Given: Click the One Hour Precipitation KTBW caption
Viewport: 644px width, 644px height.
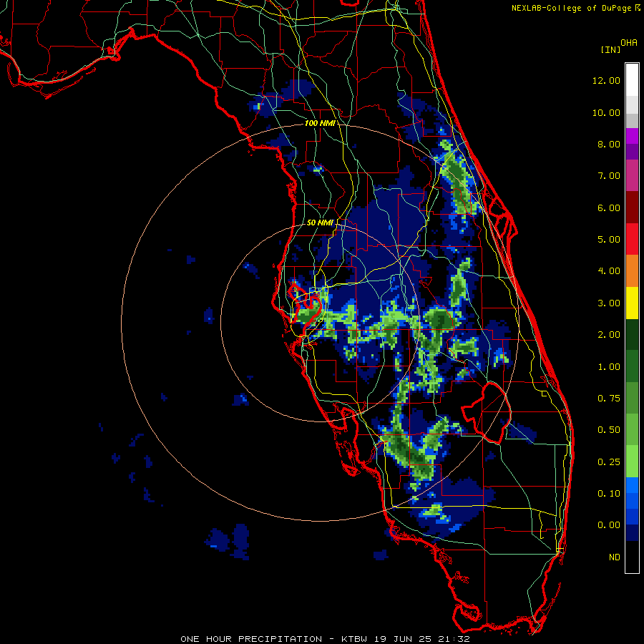Looking at the screenshot, I should pyautogui.click(x=325, y=639).
